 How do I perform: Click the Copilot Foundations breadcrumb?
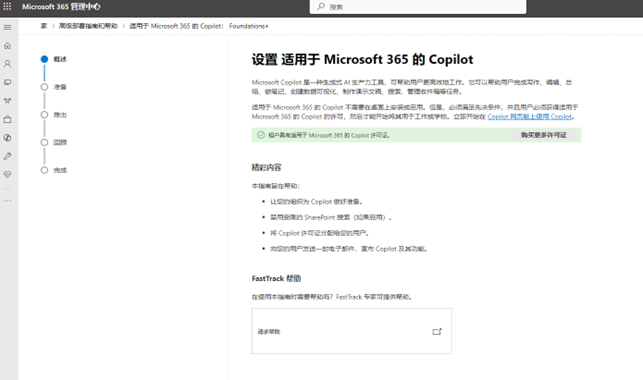click(x=199, y=26)
